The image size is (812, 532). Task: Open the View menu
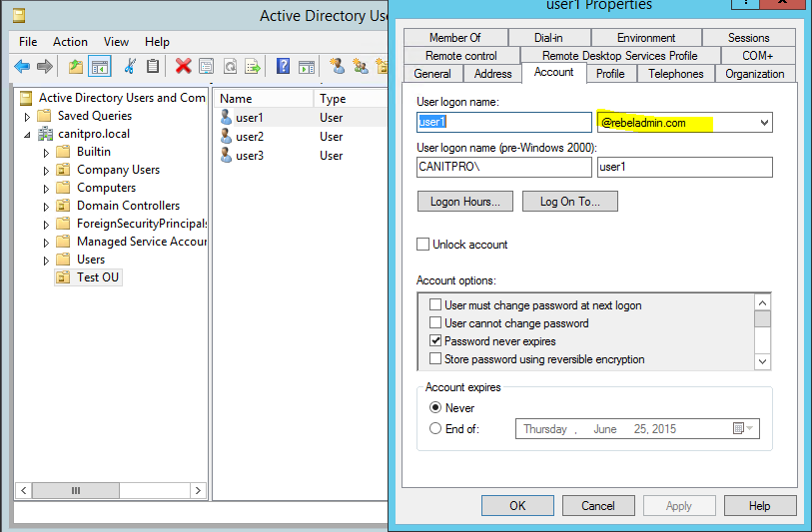(x=116, y=41)
